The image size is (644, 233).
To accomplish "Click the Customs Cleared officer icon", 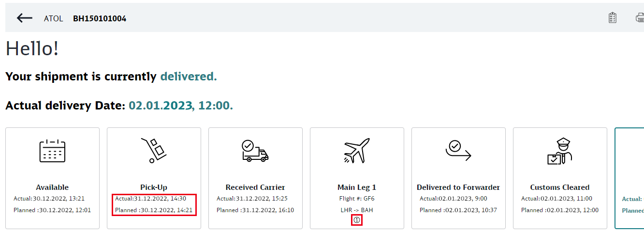I will (x=560, y=152).
